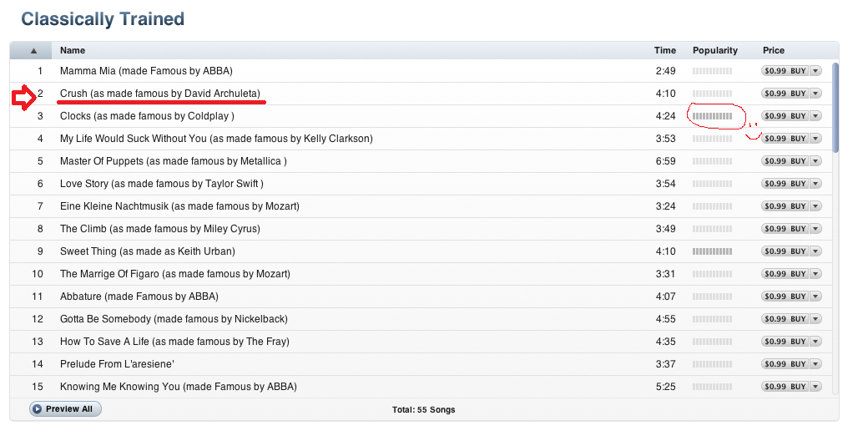Buy The Climb track
Image resolution: width=868 pixels, height=436 pixels.
pyautogui.click(x=785, y=229)
